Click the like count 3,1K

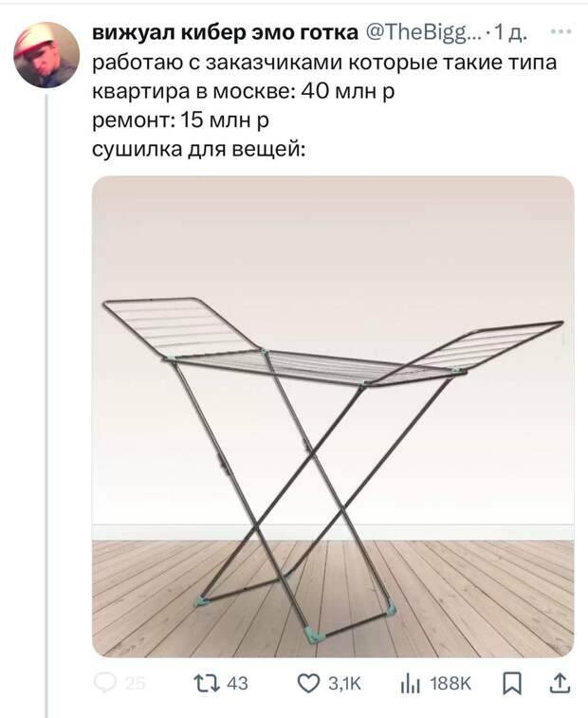[344, 684]
